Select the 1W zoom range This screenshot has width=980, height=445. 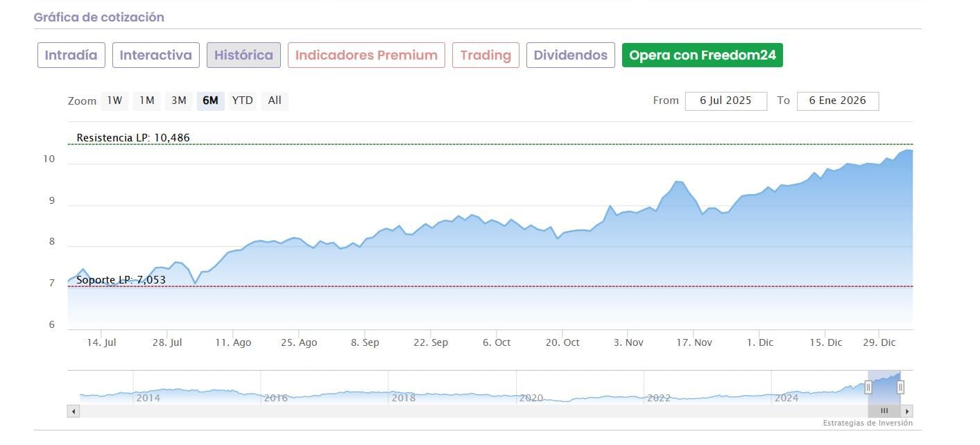(114, 101)
